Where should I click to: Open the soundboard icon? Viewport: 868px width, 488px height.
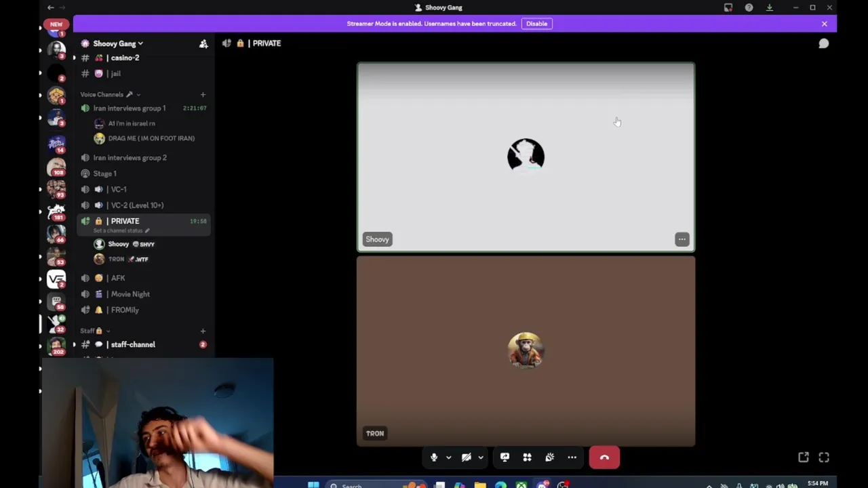click(549, 457)
